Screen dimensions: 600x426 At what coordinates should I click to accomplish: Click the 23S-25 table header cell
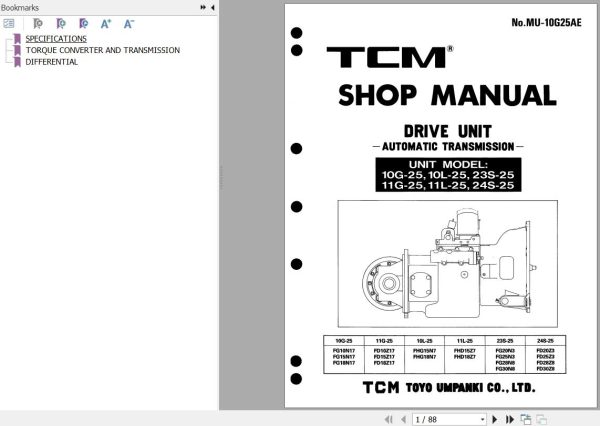coord(505,341)
